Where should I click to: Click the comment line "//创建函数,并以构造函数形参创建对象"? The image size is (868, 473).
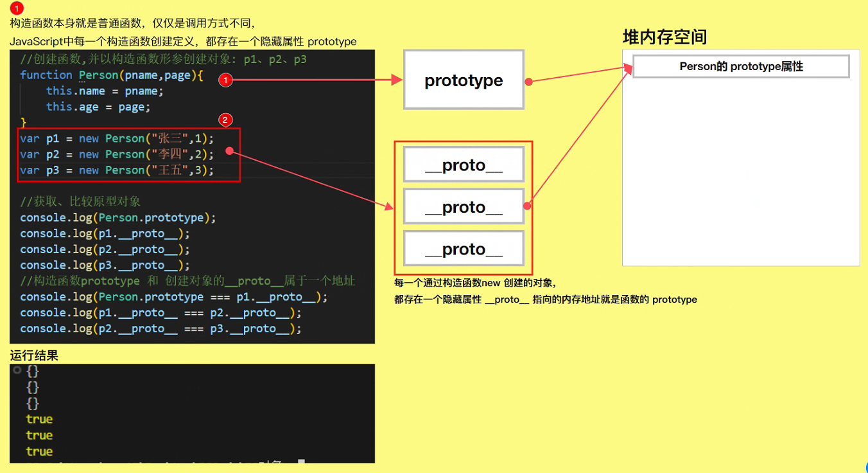tap(163, 59)
